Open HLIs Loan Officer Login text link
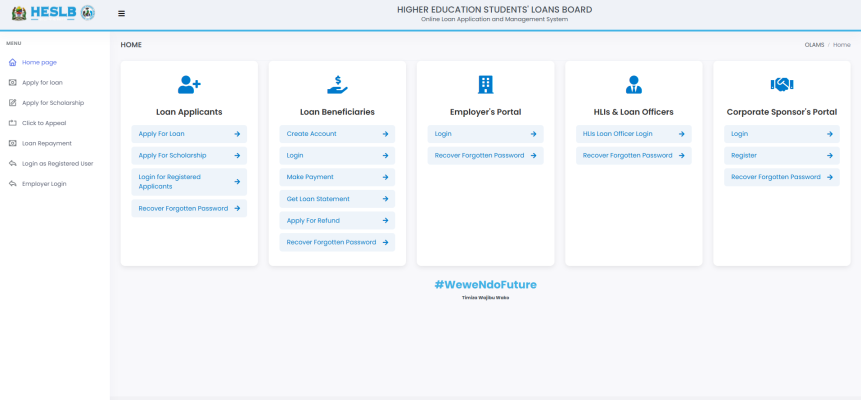The image size is (861, 400). (618, 134)
